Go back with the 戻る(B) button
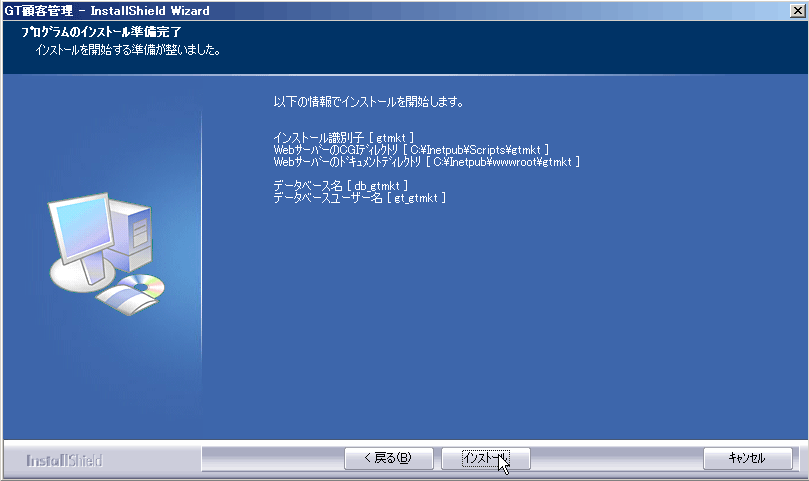 tap(389, 458)
